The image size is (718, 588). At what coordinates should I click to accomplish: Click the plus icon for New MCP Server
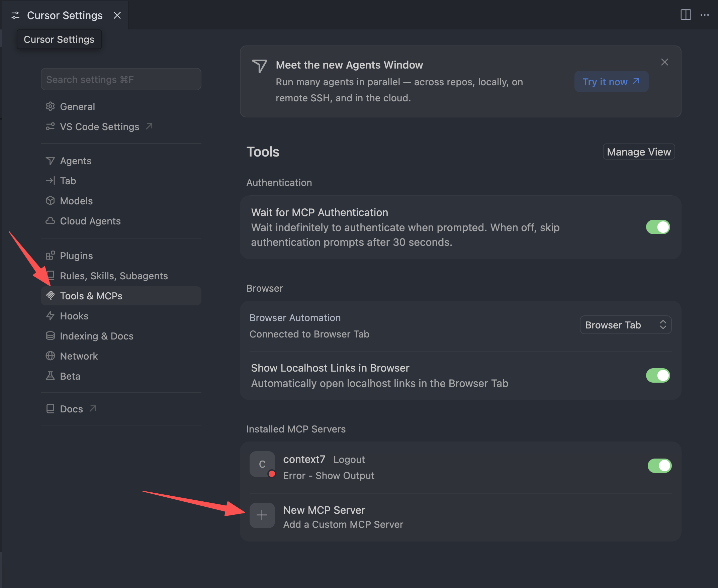[x=262, y=515]
